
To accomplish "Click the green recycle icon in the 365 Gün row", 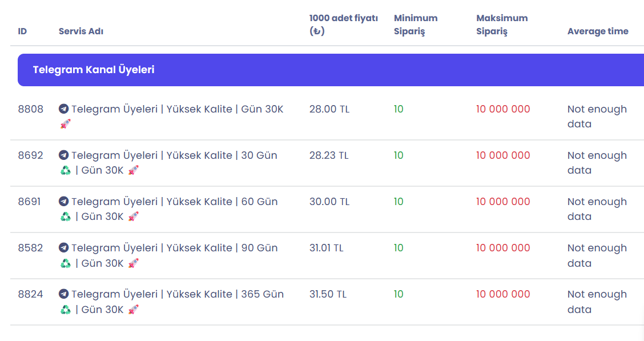I will pyautogui.click(x=66, y=310).
